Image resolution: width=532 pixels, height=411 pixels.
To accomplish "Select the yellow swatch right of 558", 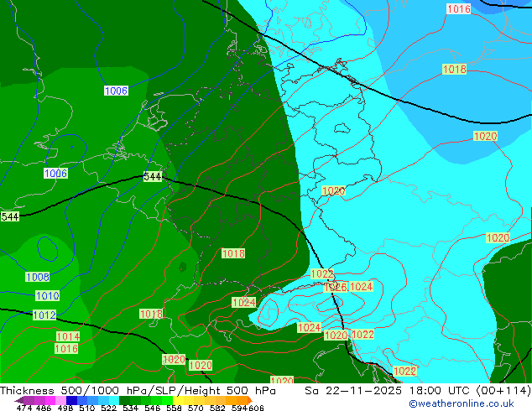I will [178, 400].
